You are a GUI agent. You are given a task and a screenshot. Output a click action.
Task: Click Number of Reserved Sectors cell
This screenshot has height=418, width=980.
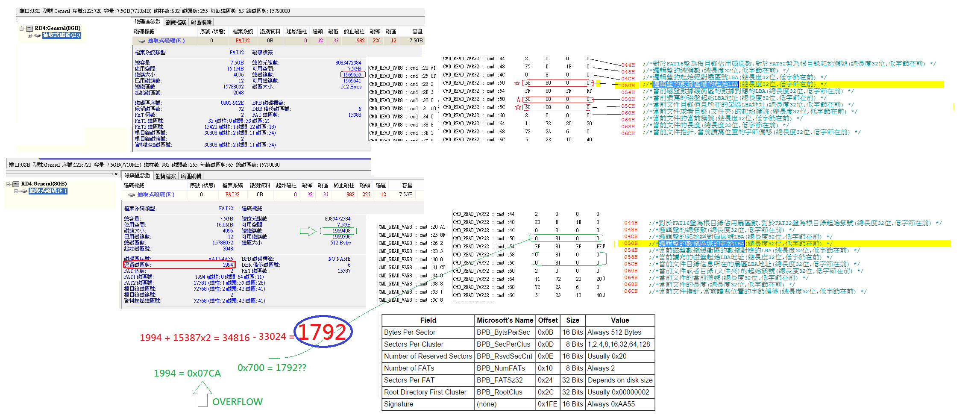(x=428, y=356)
